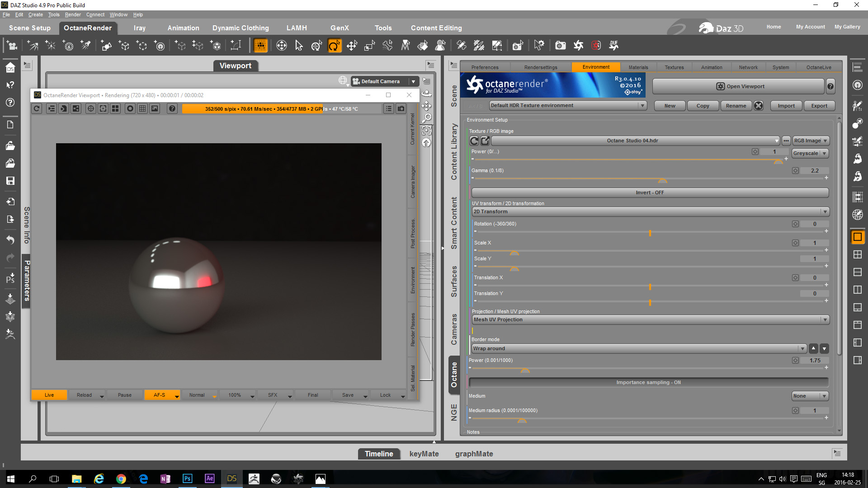Click the restart render icon in Octane viewport
Image resolution: width=868 pixels, height=488 pixels.
pyautogui.click(x=37, y=108)
